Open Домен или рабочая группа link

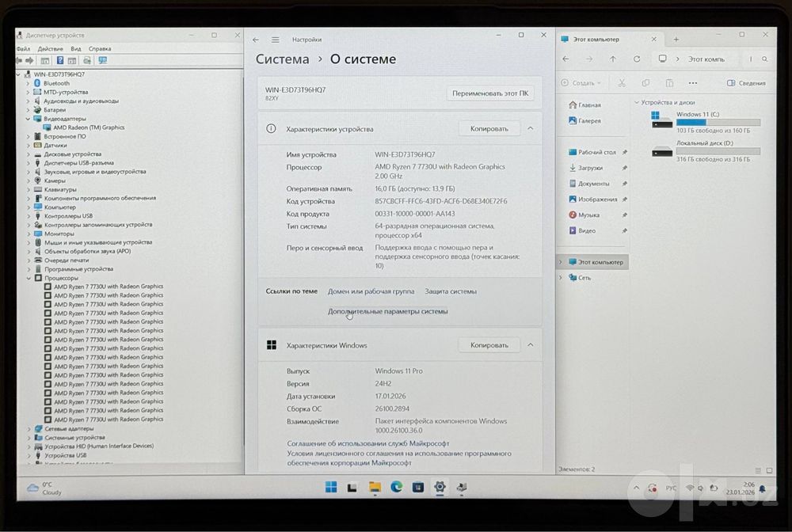(371, 292)
